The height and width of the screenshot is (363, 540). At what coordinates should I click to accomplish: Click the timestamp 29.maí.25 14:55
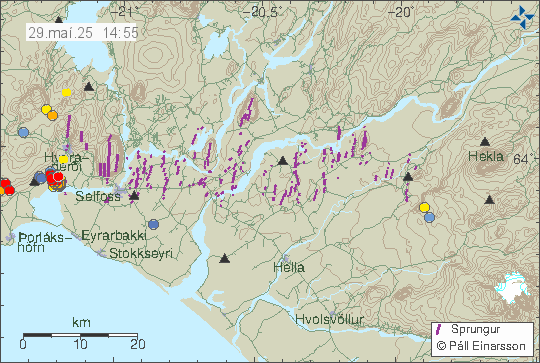pyautogui.click(x=83, y=33)
